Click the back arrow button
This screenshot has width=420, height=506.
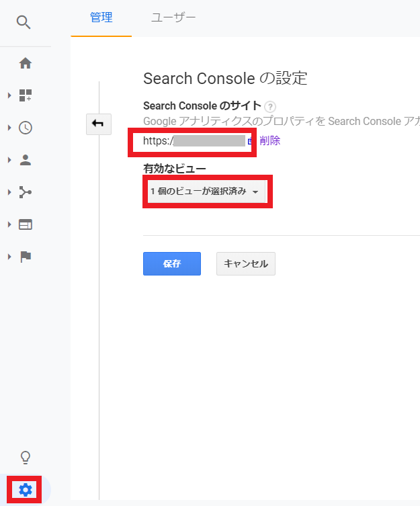(99, 124)
